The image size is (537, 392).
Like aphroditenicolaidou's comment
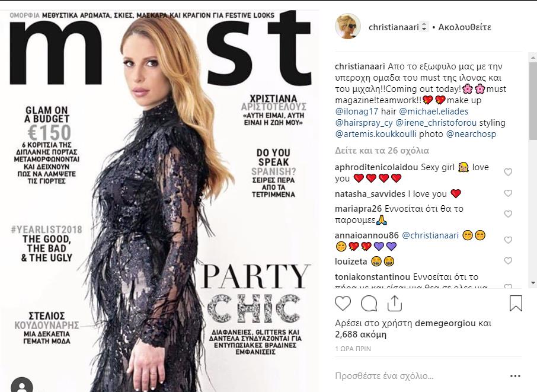pos(508,172)
